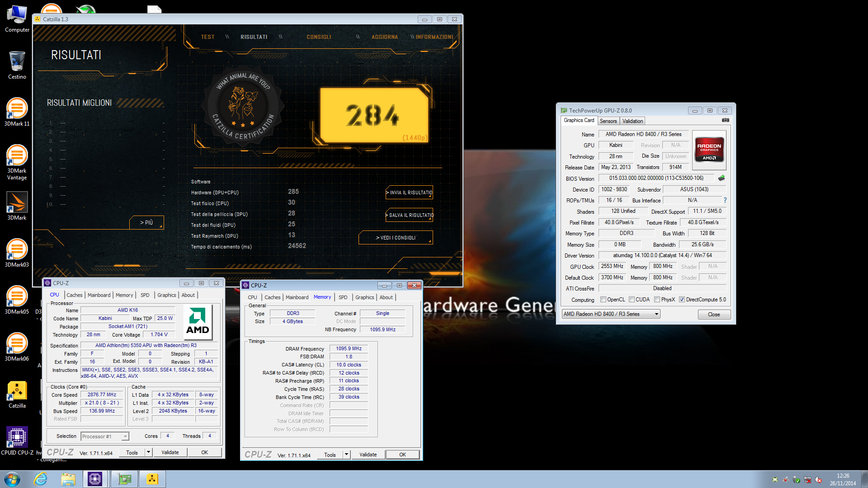Open the Cestino recycle bin icon
Screen dimensions: 868x488
[17, 65]
